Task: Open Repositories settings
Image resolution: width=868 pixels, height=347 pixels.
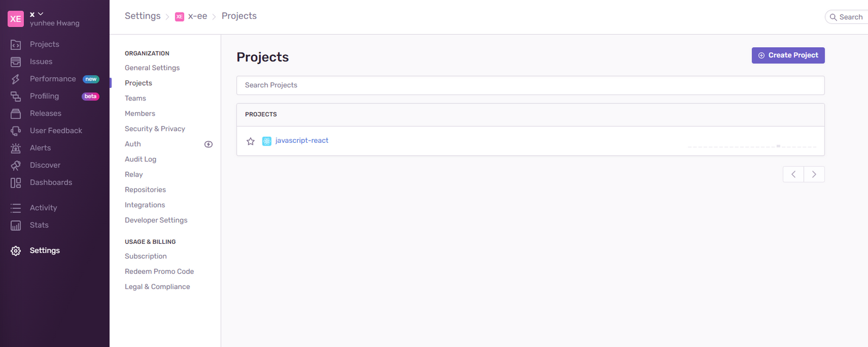Action: click(x=145, y=190)
